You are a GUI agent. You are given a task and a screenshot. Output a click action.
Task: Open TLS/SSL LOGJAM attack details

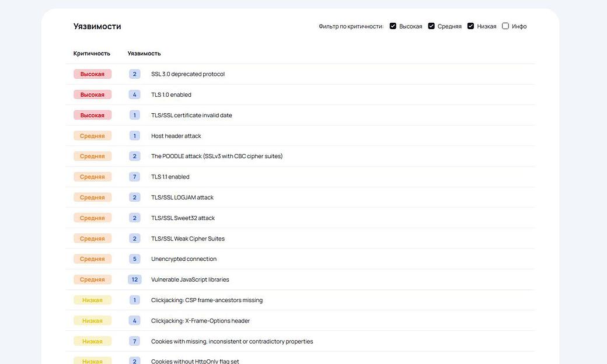(182, 198)
